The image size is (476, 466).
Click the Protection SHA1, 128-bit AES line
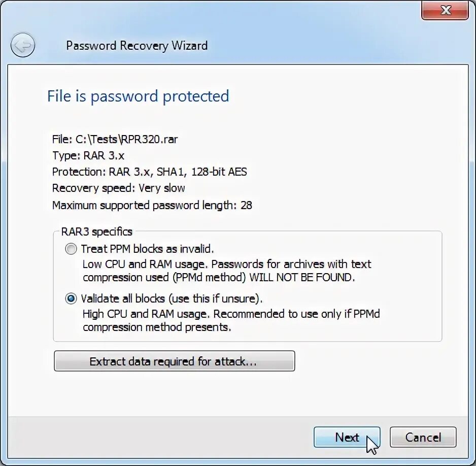tap(149, 172)
